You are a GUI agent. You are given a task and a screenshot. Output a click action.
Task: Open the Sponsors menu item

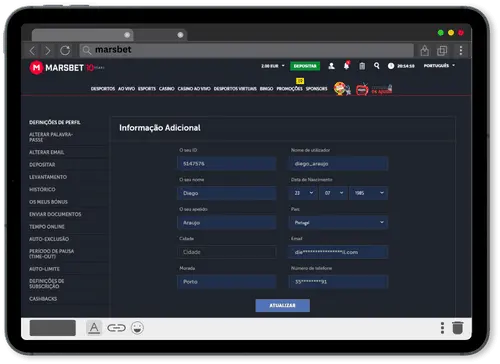click(x=316, y=89)
